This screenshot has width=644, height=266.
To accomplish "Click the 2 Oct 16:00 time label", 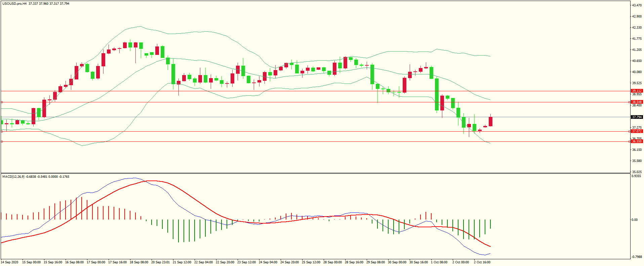I will (x=482, y=262).
